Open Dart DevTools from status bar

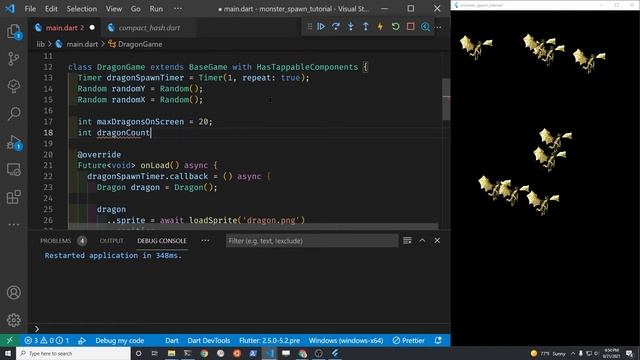(209, 340)
